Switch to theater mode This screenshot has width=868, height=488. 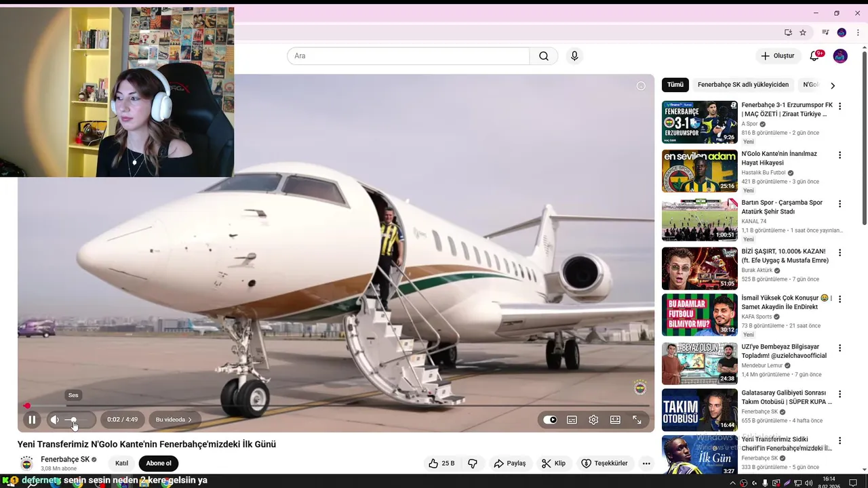615,420
